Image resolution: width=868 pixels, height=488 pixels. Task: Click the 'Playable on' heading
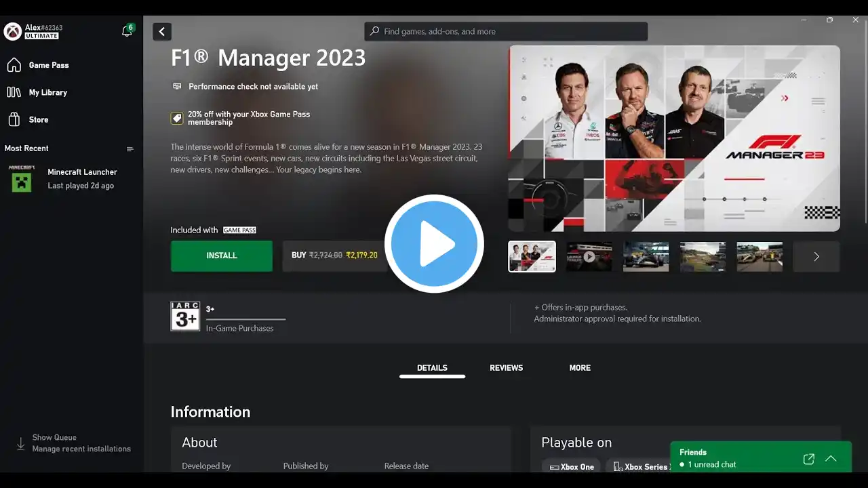[576, 443]
